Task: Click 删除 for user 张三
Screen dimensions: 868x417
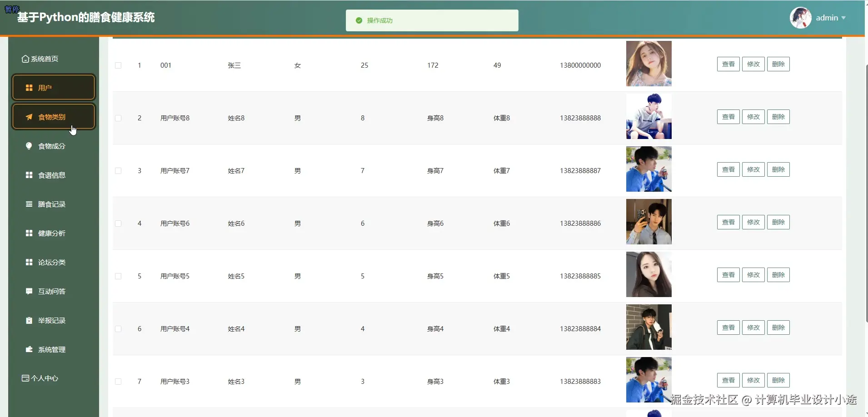Action: click(x=778, y=64)
